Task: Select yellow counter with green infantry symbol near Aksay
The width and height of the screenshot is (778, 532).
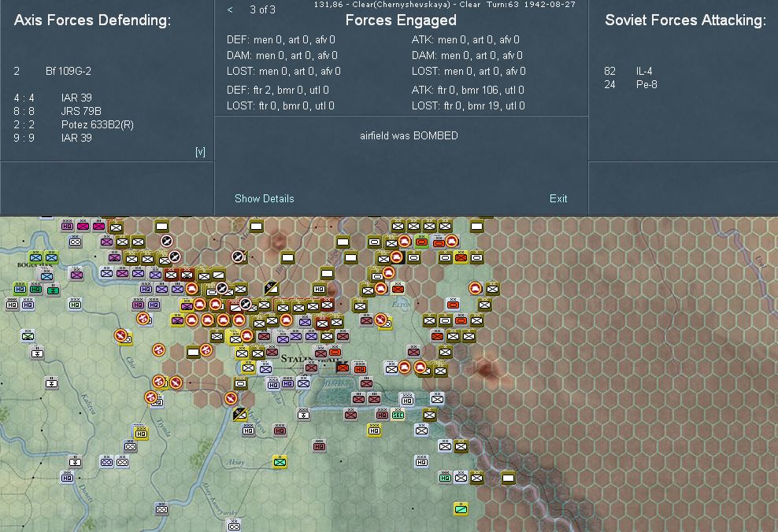Action: pyautogui.click(x=280, y=462)
